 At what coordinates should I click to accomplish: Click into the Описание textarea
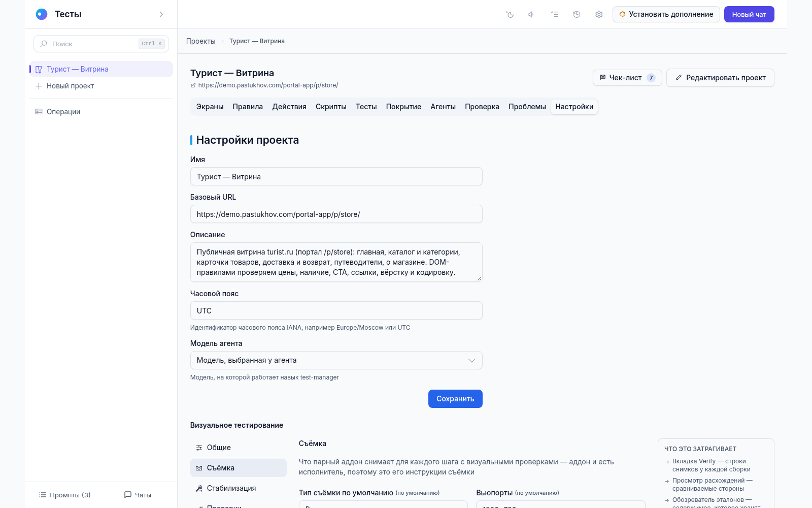336,262
